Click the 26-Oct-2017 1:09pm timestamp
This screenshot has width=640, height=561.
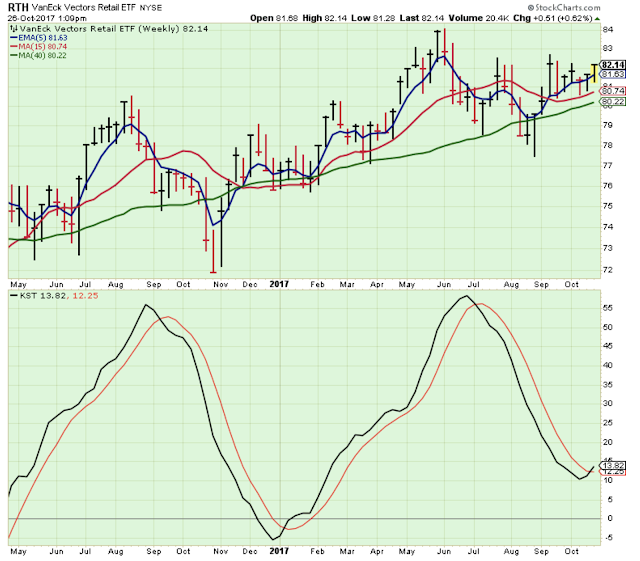click(47, 18)
